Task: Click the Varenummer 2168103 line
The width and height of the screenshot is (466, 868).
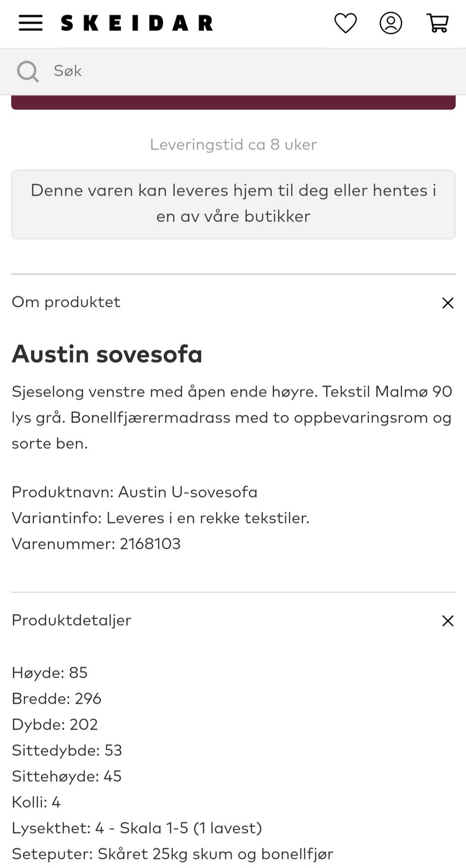Action: click(x=96, y=544)
